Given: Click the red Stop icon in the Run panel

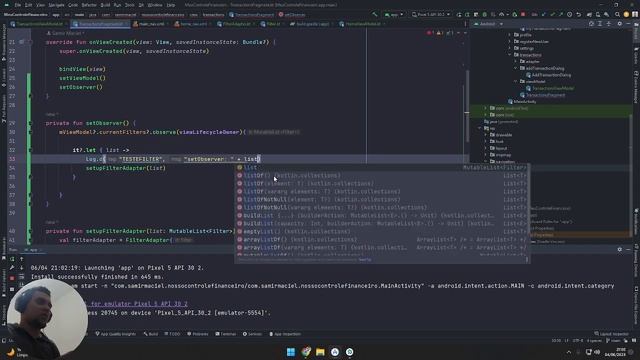Looking at the screenshot, I should click(x=12, y=278).
